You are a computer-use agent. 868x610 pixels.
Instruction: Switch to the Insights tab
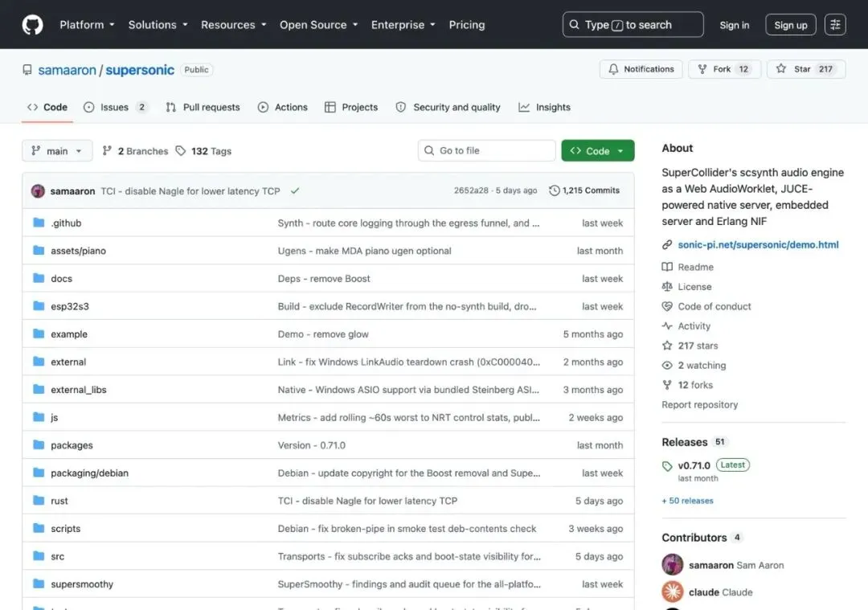point(544,108)
